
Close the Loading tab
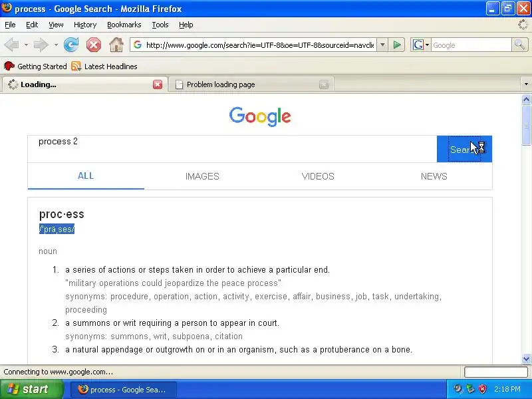[158, 84]
